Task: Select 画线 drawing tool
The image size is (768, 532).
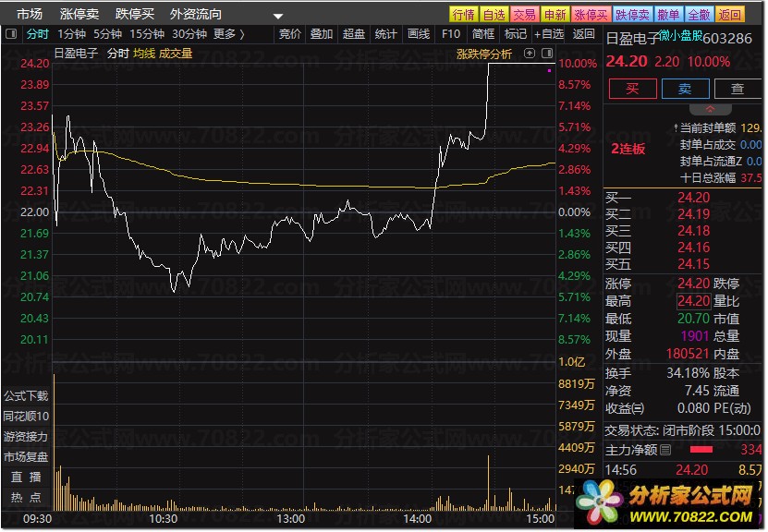Action: click(419, 34)
